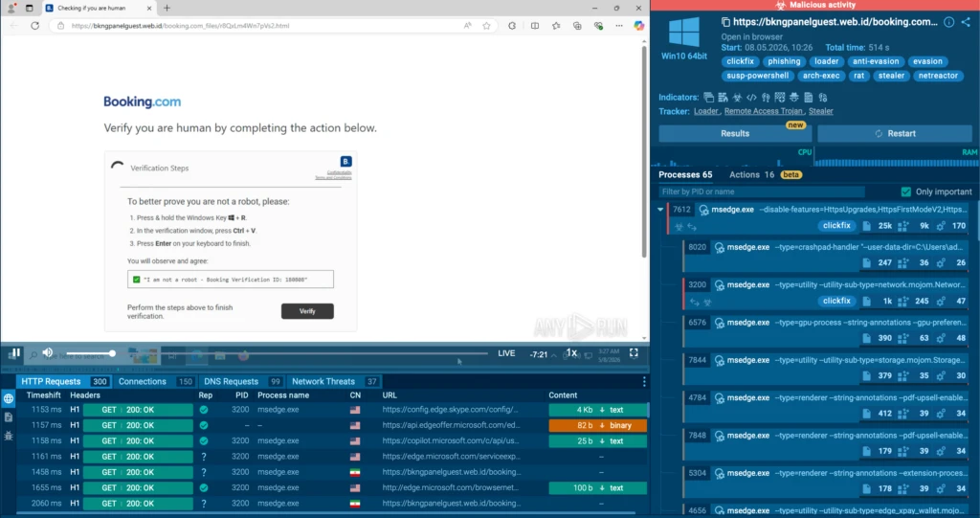This screenshot has height=518, width=980.
Task: Open the Results report
Action: [735, 133]
